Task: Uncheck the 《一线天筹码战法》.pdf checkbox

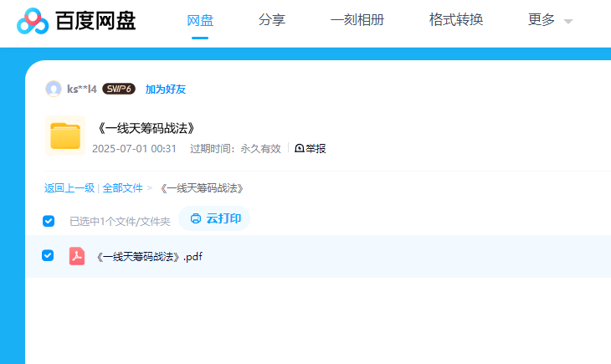Action: (x=49, y=255)
